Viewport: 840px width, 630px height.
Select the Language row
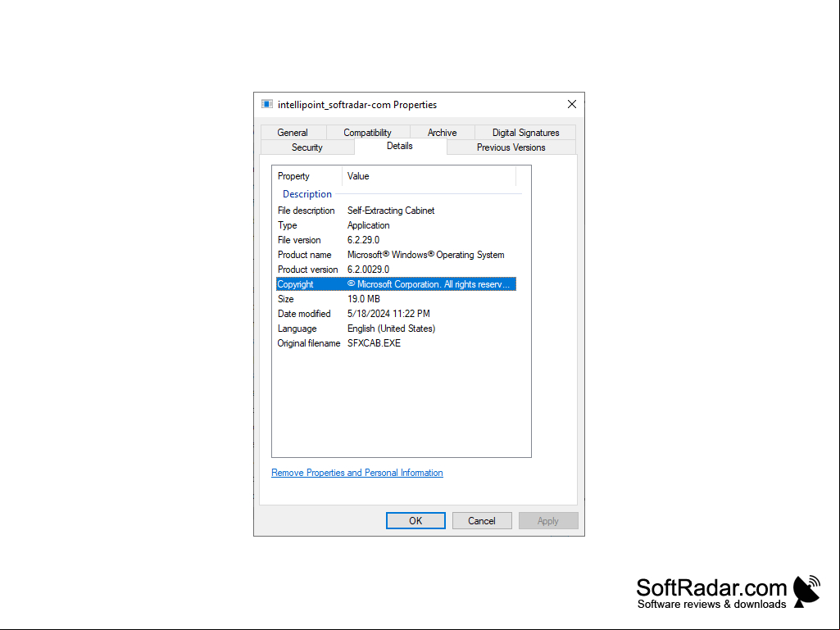click(x=396, y=329)
